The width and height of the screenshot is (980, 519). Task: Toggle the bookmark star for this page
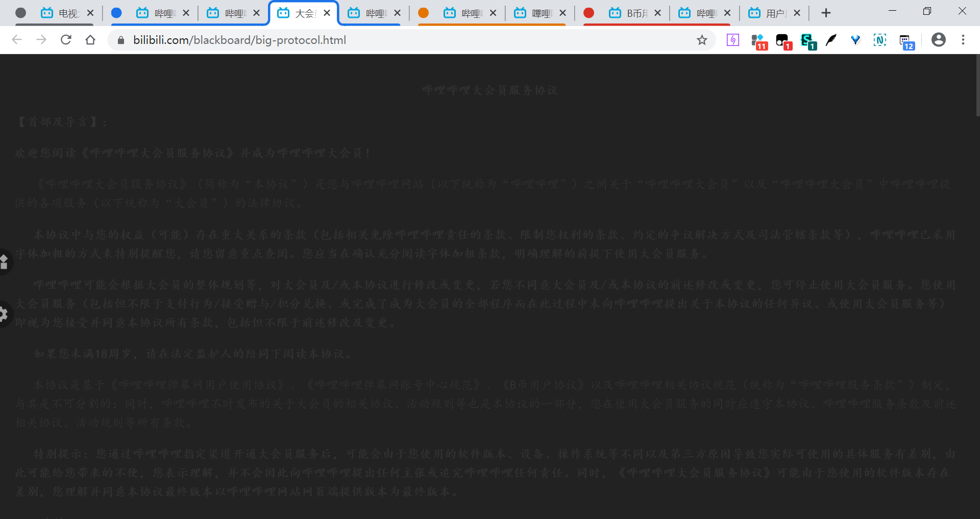702,40
